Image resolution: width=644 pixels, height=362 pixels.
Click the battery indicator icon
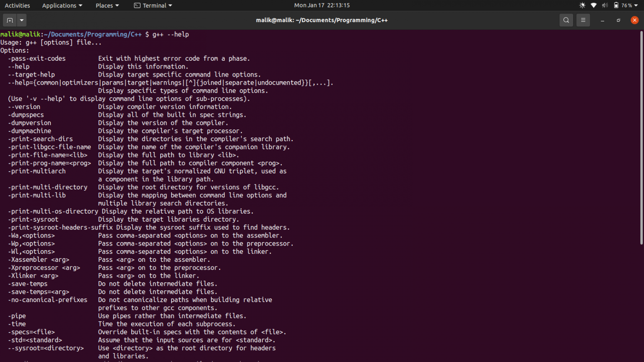[x=616, y=5]
